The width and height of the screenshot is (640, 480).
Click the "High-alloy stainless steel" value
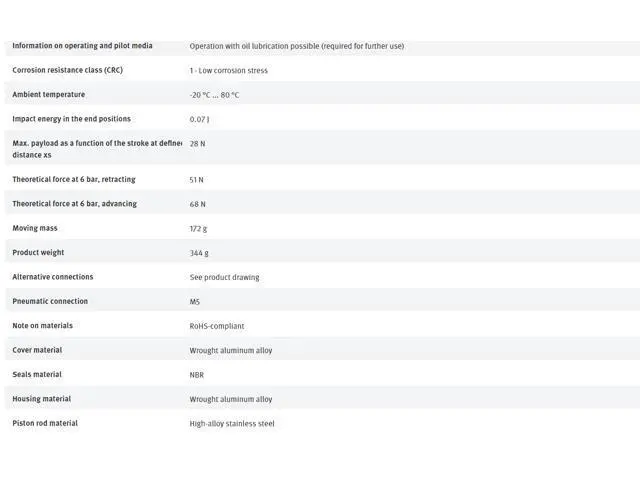tap(232, 424)
